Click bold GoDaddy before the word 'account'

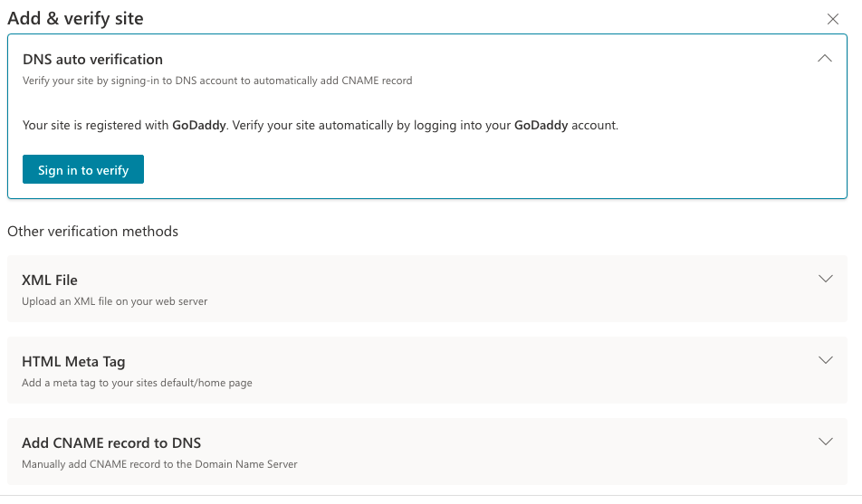(541, 125)
